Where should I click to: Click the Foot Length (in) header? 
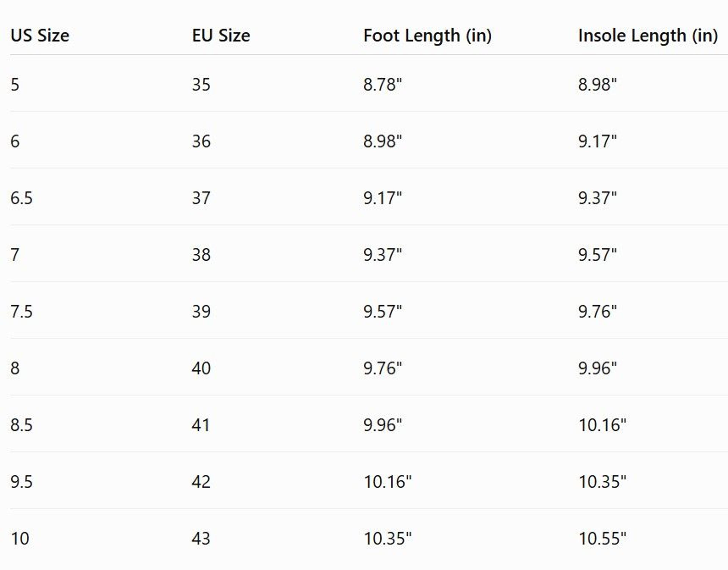[x=428, y=36]
